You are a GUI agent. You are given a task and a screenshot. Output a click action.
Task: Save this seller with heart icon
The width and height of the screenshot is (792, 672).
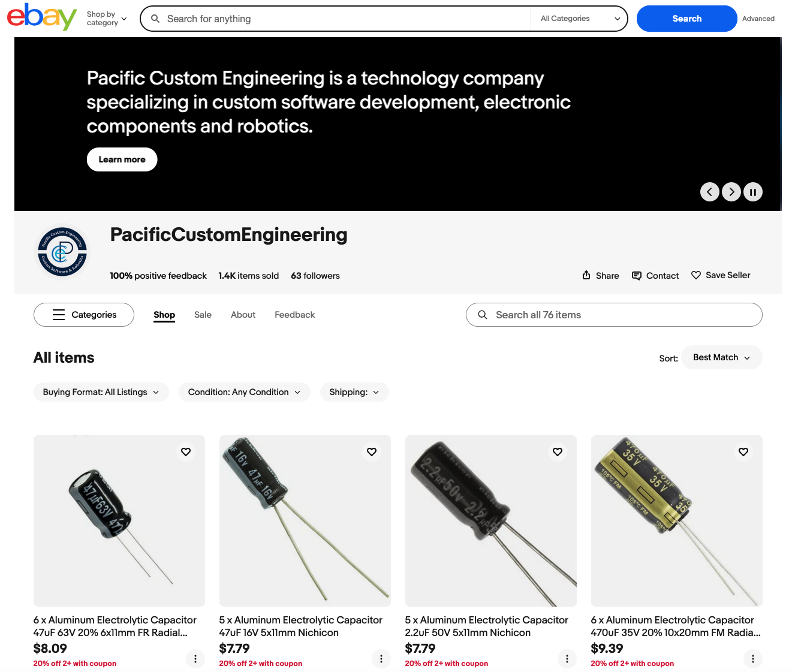[x=721, y=275]
